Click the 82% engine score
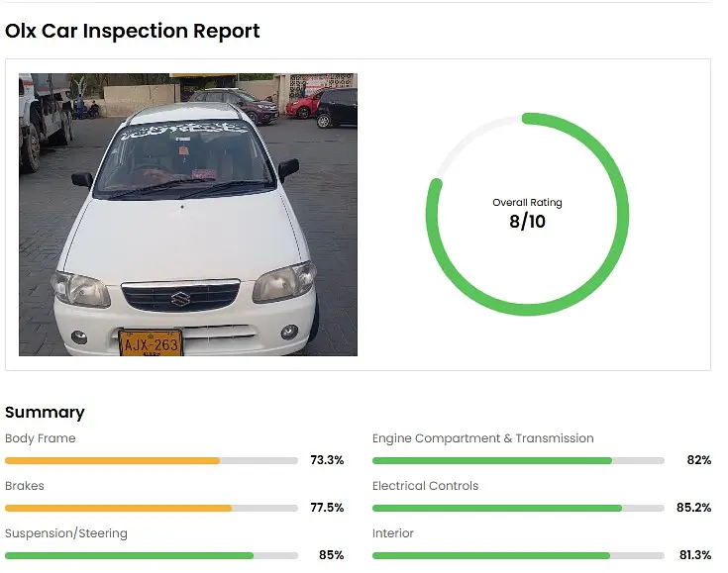This screenshot has height=573, width=728. (699, 460)
